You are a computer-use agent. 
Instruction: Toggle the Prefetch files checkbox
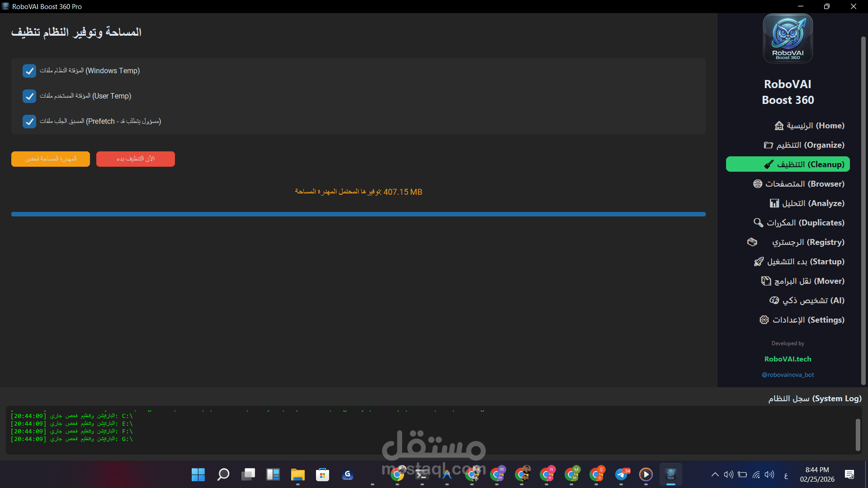29,122
